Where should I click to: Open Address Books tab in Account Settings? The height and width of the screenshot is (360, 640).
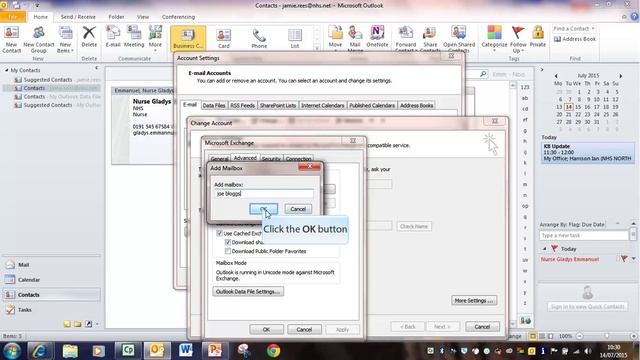[416, 105]
